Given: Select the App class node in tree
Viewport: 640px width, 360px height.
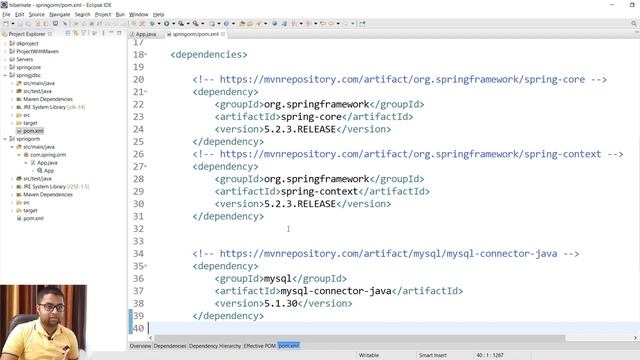Looking at the screenshot, I should pos(49,171).
